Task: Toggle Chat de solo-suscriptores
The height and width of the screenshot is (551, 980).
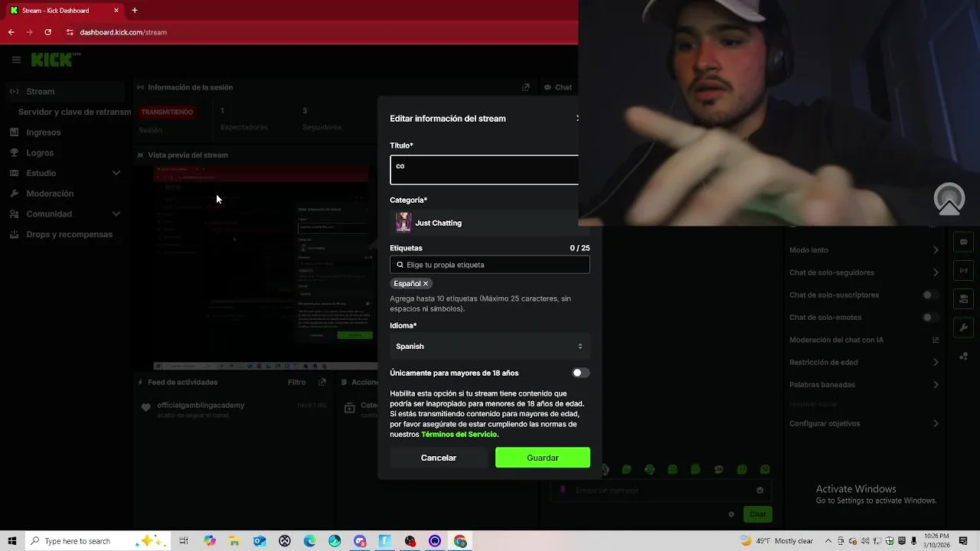Action: [930, 295]
